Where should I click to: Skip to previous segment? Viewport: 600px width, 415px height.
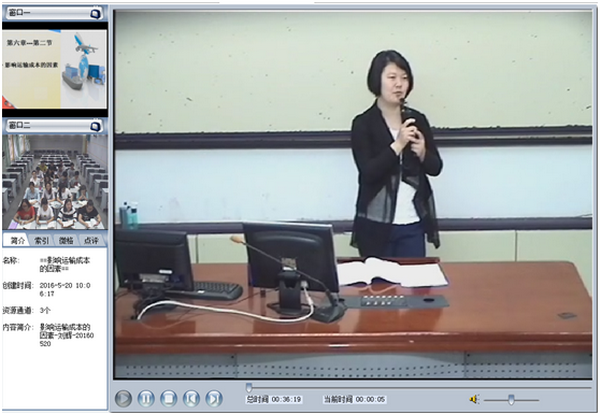tap(192, 398)
